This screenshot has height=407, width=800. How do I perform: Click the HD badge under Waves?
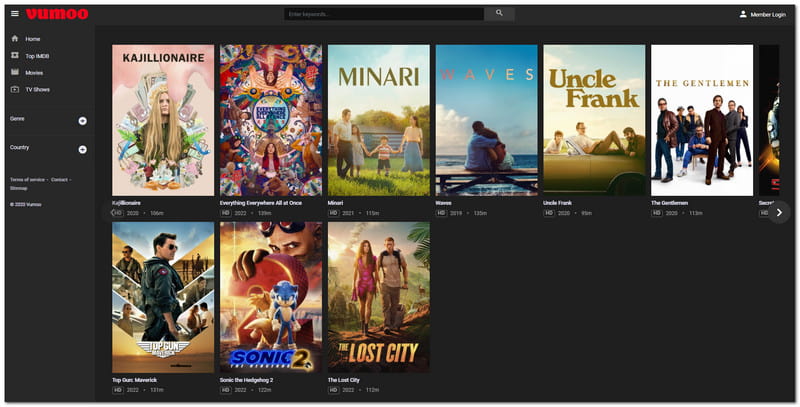pyautogui.click(x=441, y=213)
